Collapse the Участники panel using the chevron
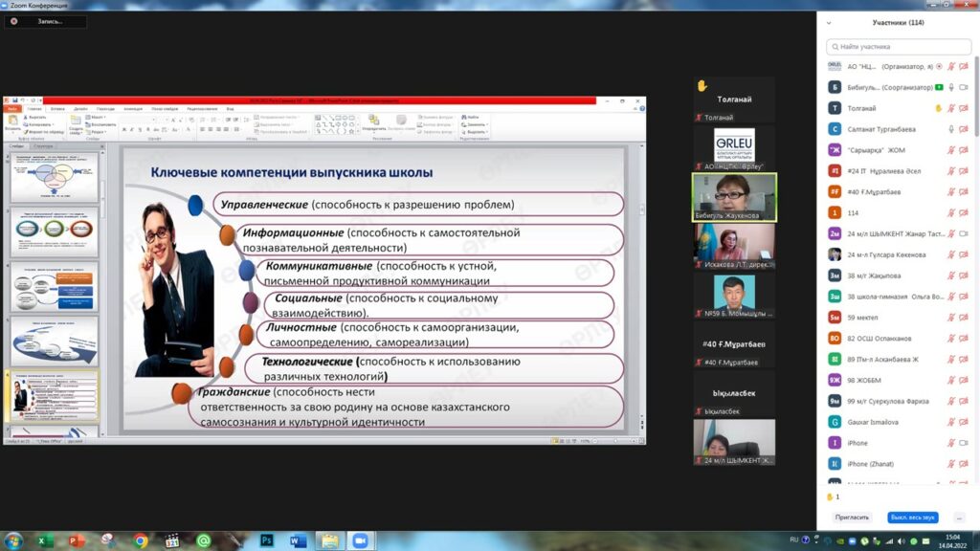The width and height of the screenshot is (980, 551). 829,23
